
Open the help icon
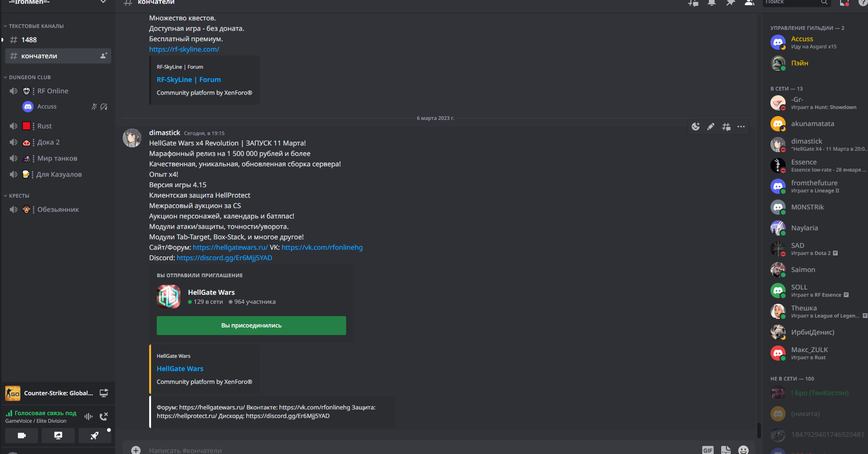(x=863, y=2)
